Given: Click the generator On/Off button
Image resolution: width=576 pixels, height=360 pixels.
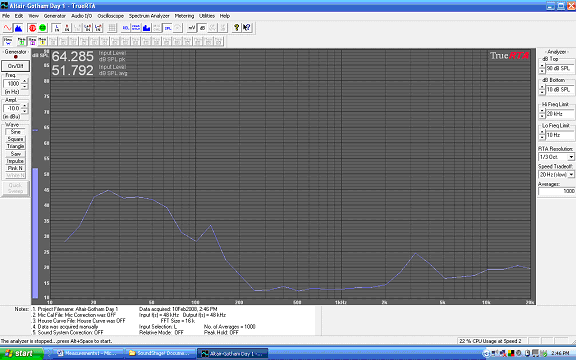Looking at the screenshot, I should pos(15,66).
